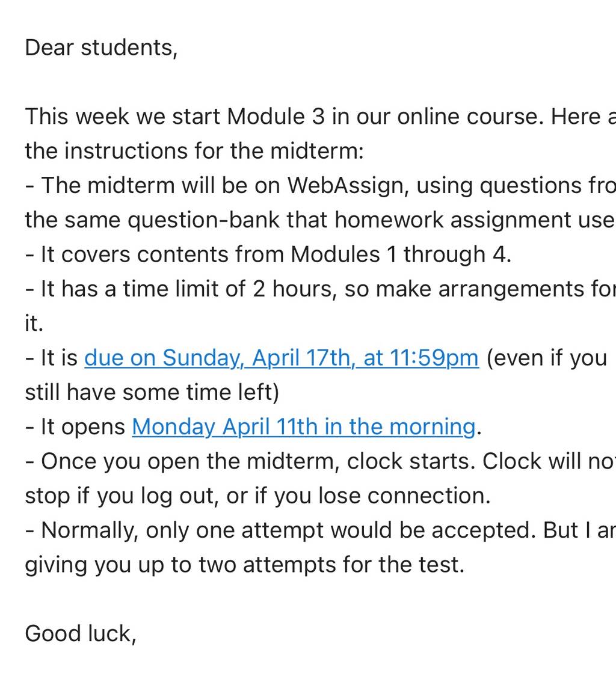The width and height of the screenshot is (616, 691).
Task: Click the line about Modules 1 through 4
Action: (268, 254)
